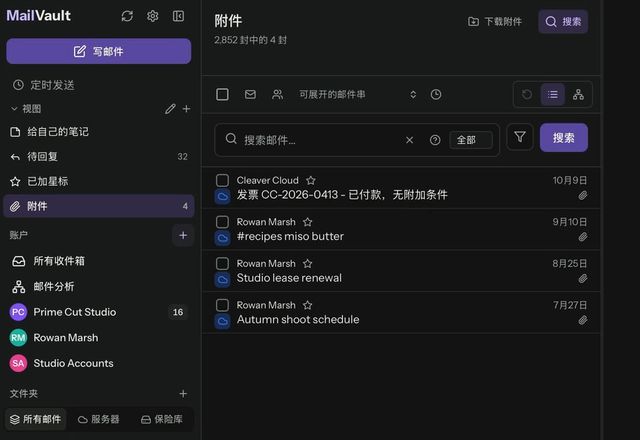Check the Studio lease renewal checkbox
The height and width of the screenshot is (440, 640).
pos(222,263)
